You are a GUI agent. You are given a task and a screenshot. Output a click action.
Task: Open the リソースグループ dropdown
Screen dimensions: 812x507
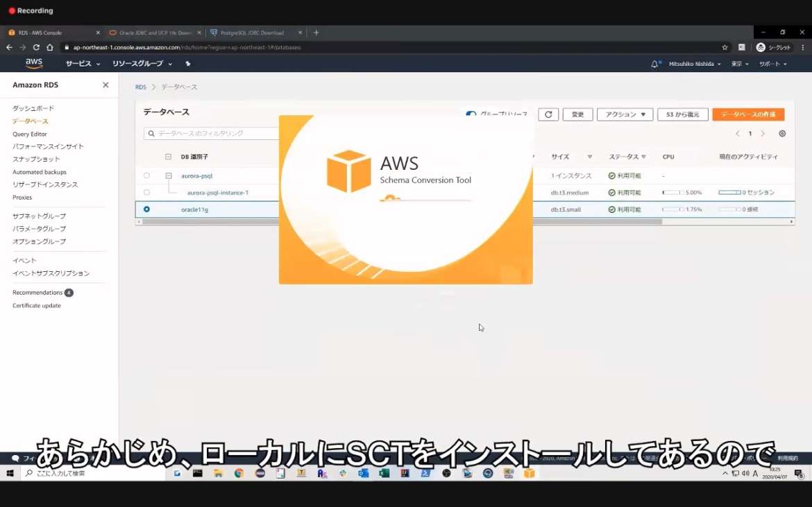point(142,64)
